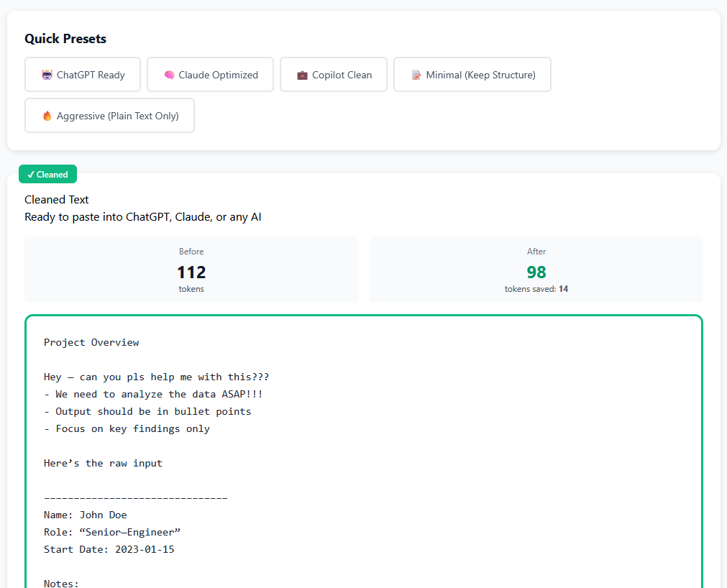Click 'Ready to paste into ChatGPT' subtitle

click(143, 217)
